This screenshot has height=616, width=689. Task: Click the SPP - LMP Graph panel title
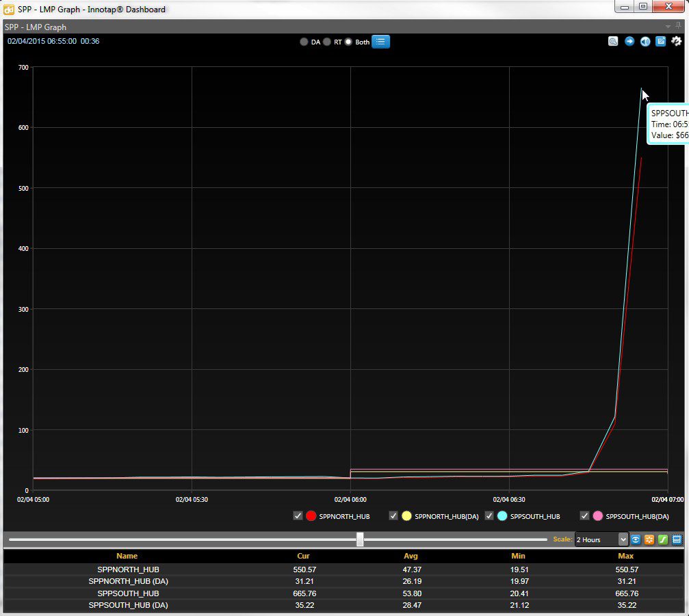tap(35, 27)
